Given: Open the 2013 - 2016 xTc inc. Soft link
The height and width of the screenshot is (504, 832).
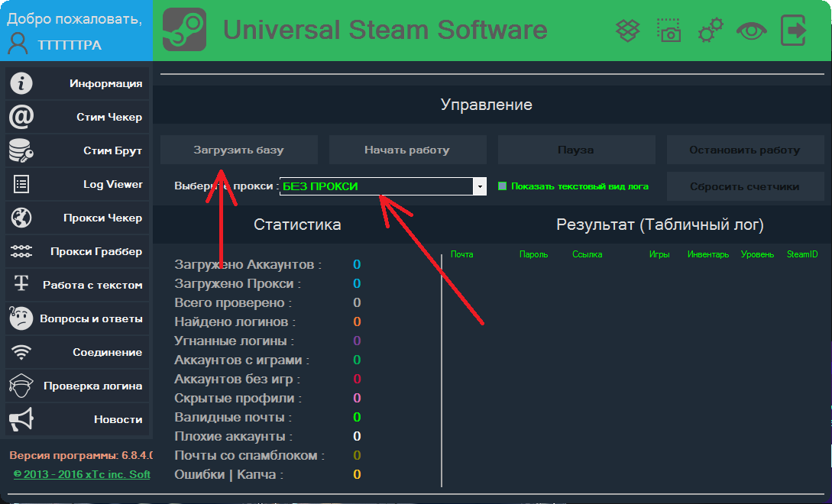Looking at the screenshot, I should point(82,474).
